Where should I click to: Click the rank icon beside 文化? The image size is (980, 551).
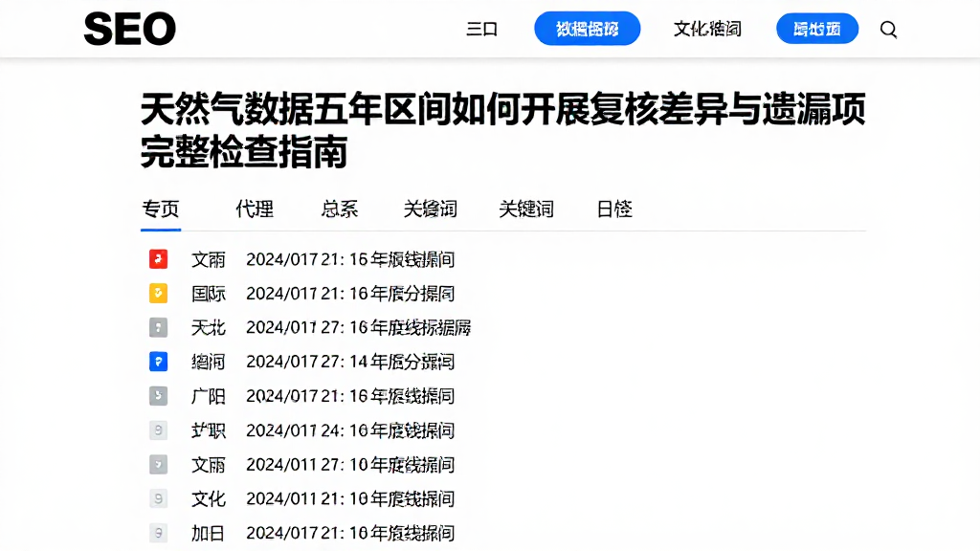click(158, 498)
